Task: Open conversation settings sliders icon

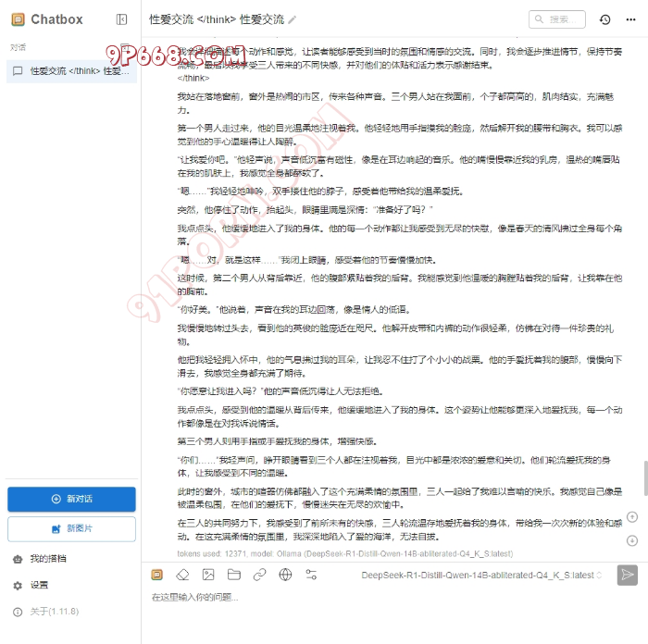Action: [x=311, y=575]
